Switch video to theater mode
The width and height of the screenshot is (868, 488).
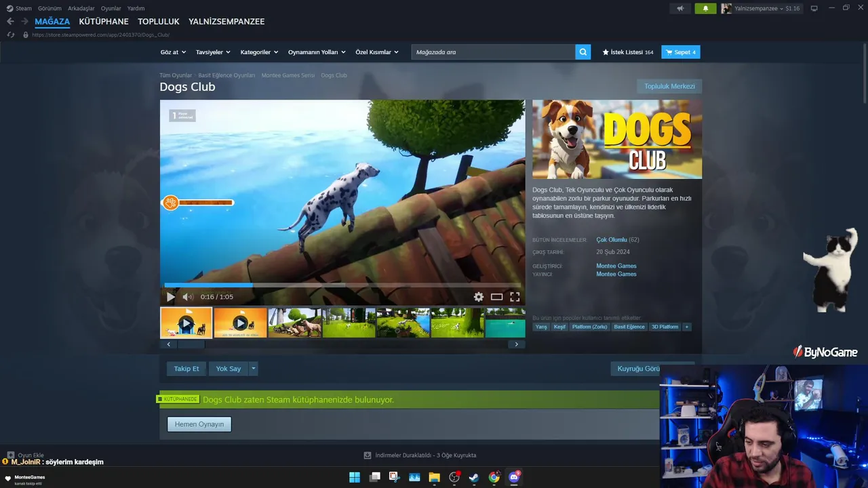pos(497,297)
